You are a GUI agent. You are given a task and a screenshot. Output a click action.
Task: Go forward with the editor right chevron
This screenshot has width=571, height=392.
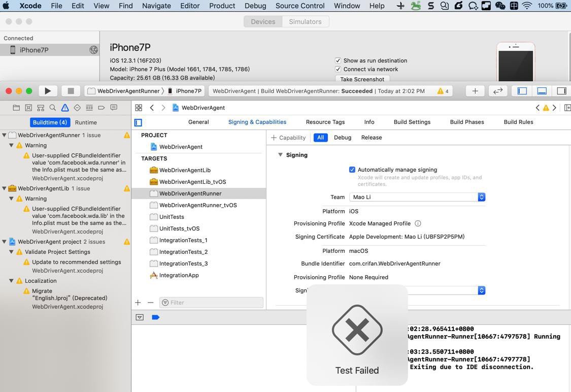point(163,108)
